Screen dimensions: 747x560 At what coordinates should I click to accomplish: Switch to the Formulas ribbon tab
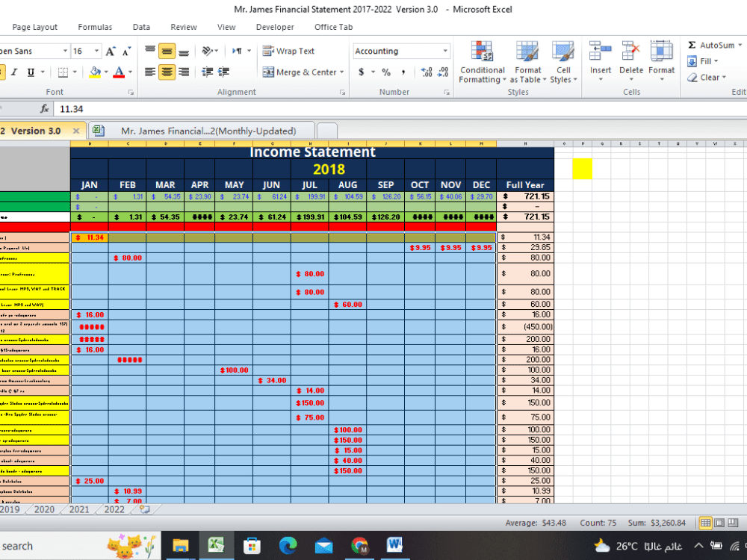pyautogui.click(x=95, y=27)
